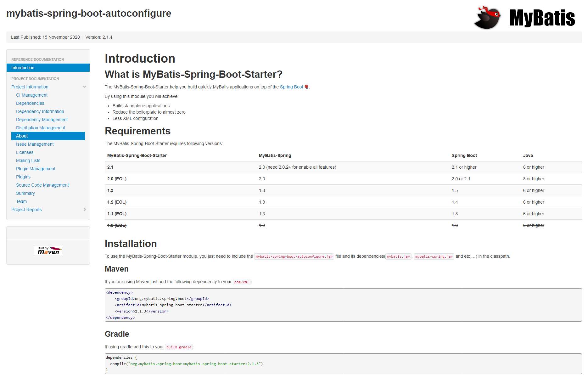
Task: Open Dependency Information page
Action: pos(40,111)
